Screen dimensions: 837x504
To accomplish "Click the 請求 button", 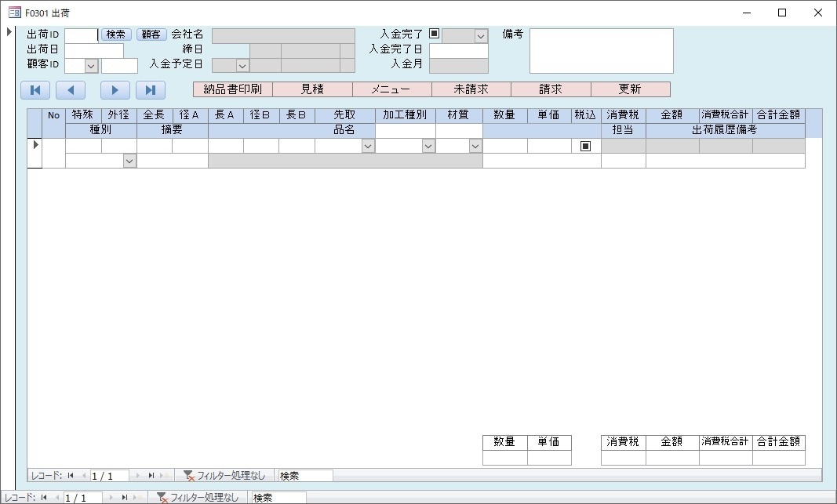I will click(551, 89).
